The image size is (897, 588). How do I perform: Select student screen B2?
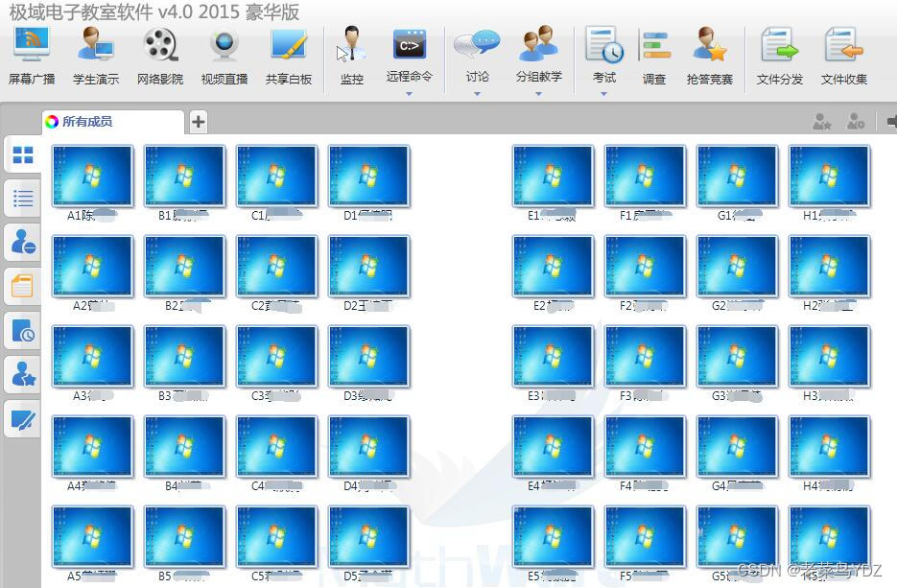[184, 267]
